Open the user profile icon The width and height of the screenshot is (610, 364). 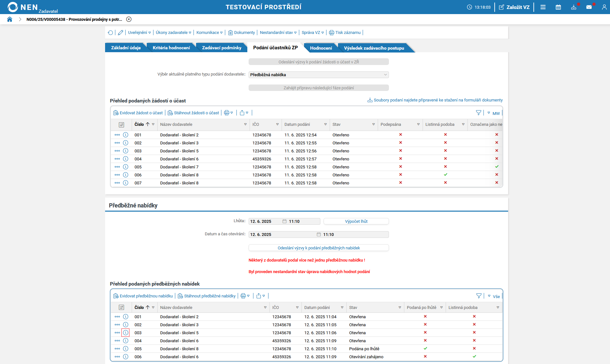tap(604, 7)
